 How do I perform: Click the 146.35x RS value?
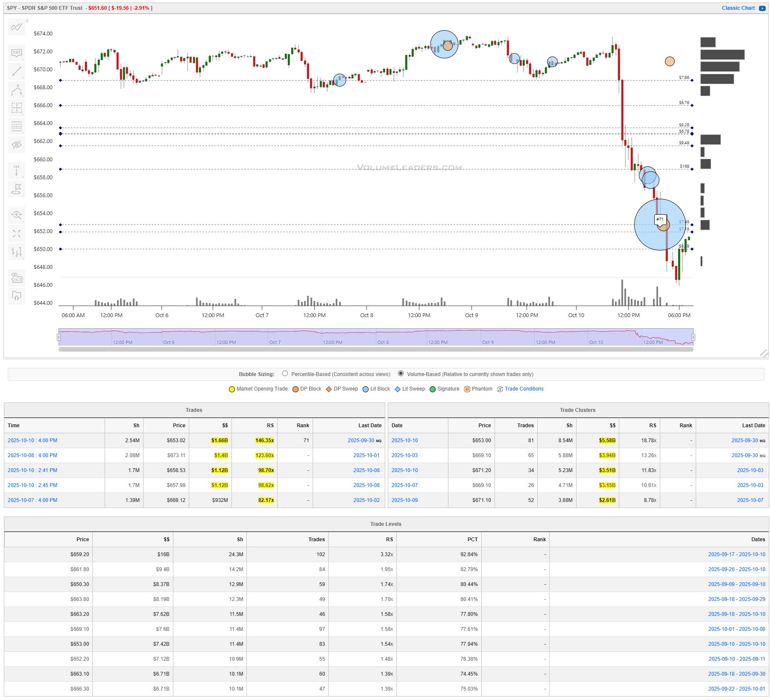pyautogui.click(x=265, y=440)
